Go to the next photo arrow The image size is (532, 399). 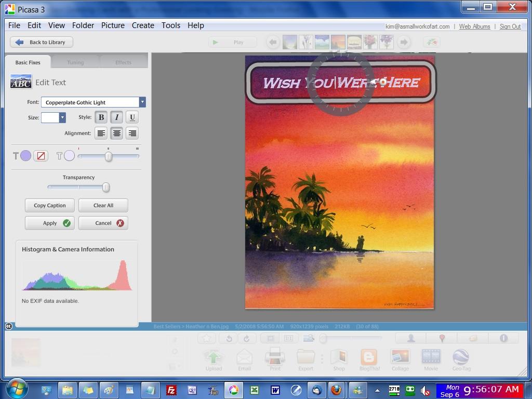(x=403, y=43)
